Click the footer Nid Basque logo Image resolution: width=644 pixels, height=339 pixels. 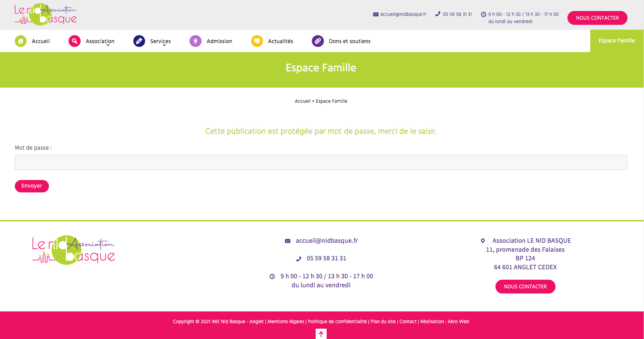73,250
